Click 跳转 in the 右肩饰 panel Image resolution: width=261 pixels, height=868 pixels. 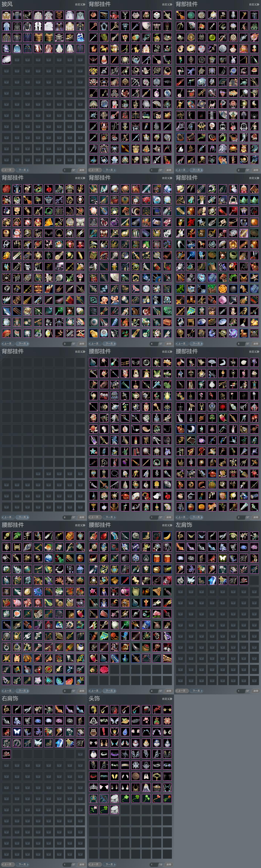point(82,864)
